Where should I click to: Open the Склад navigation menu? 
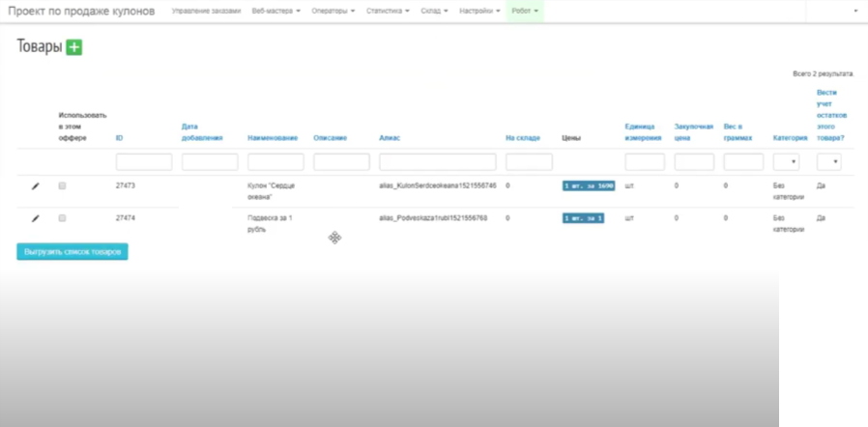point(434,11)
